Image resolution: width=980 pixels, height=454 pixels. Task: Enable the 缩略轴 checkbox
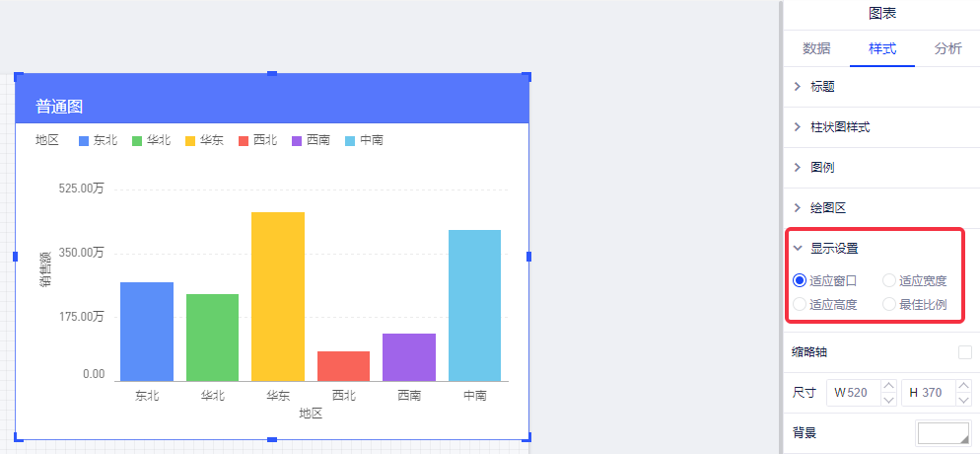click(x=965, y=352)
